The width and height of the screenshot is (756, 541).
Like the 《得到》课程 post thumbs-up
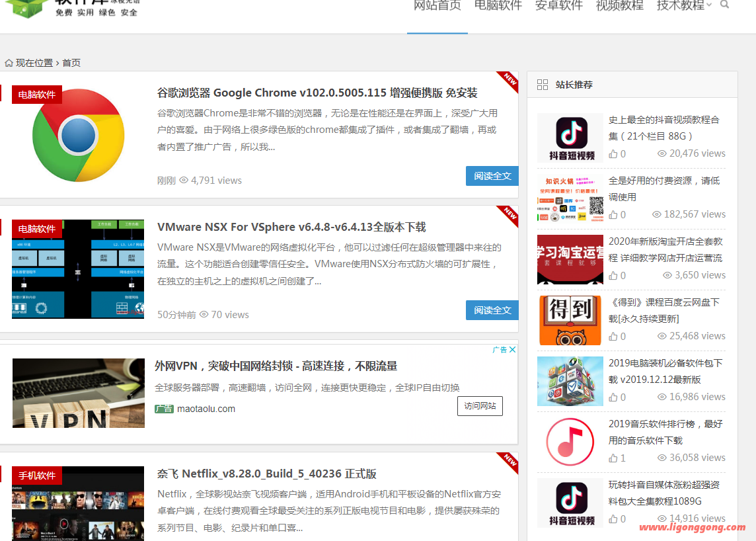coord(613,337)
